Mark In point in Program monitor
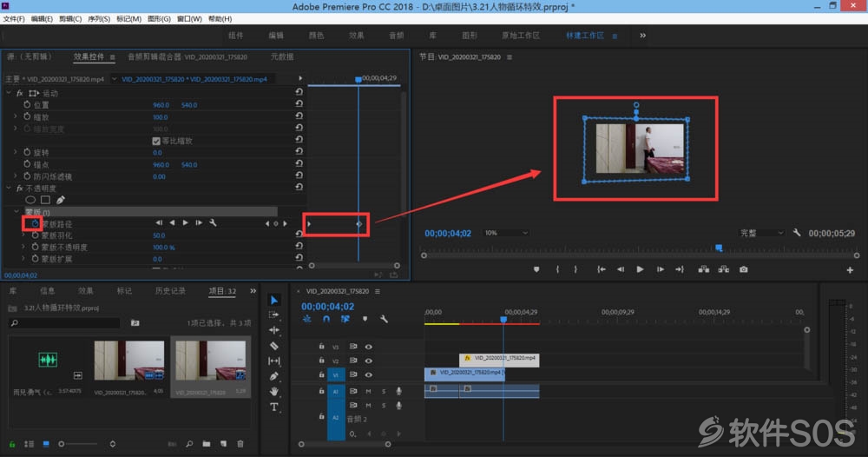 [557, 269]
